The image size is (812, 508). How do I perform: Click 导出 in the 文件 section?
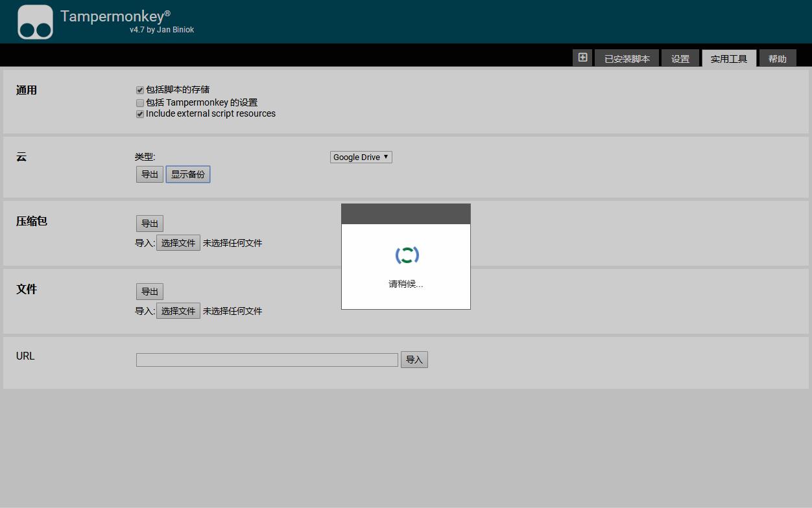tap(150, 292)
